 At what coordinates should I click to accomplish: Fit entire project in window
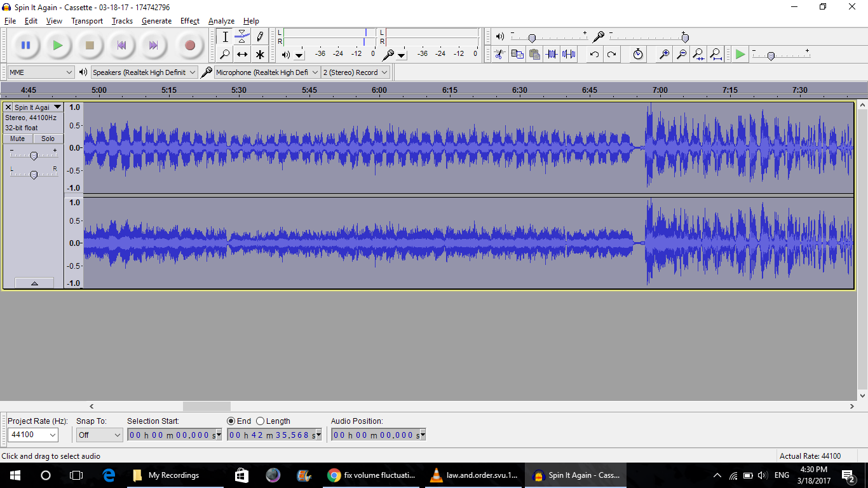point(715,54)
